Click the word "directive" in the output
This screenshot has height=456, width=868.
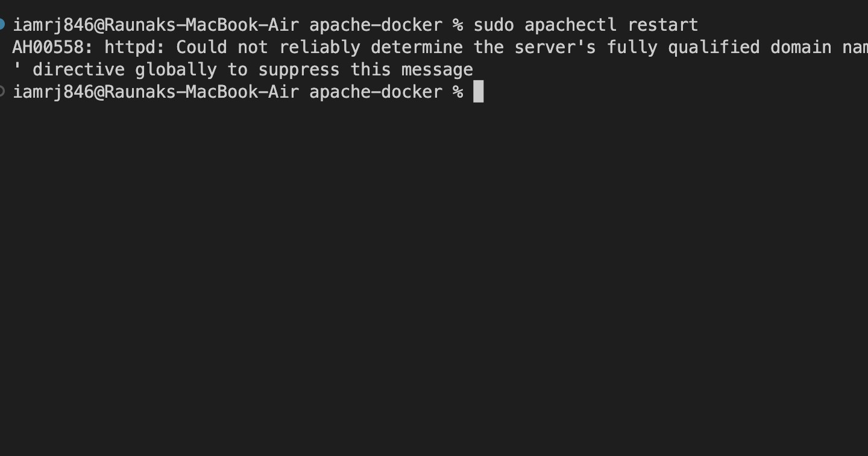click(x=78, y=70)
